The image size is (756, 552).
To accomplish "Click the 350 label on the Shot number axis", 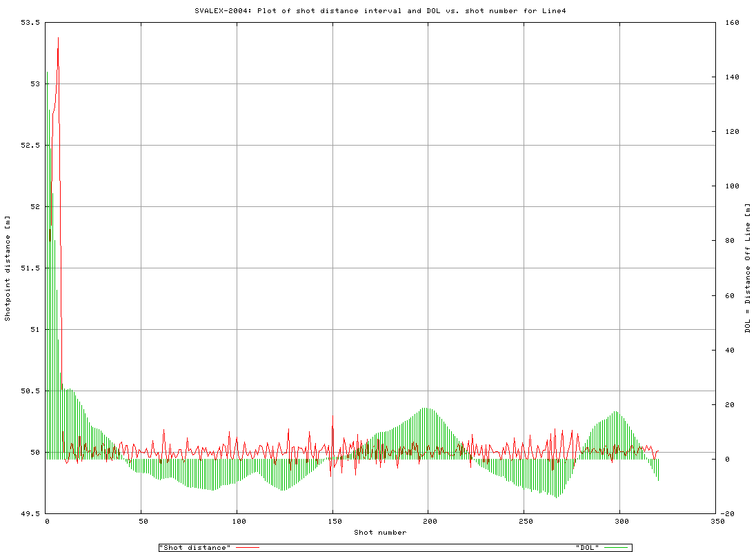I will click(717, 520).
